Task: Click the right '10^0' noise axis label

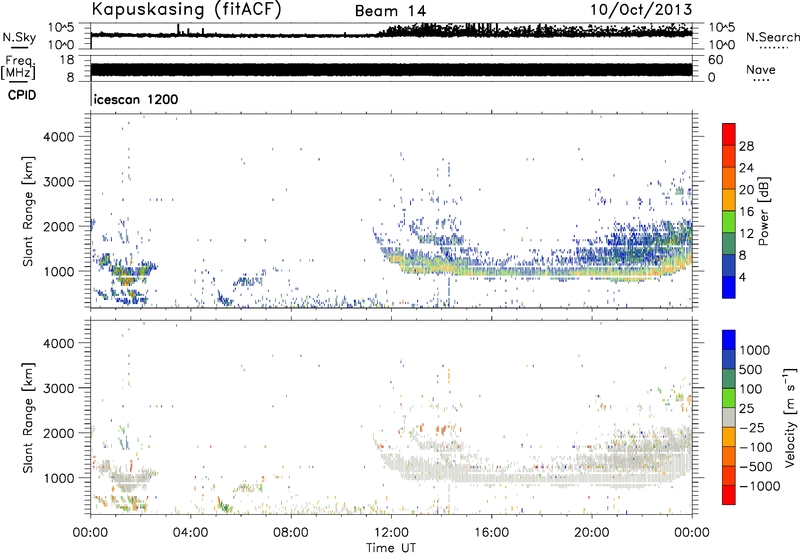Action: coord(722,45)
